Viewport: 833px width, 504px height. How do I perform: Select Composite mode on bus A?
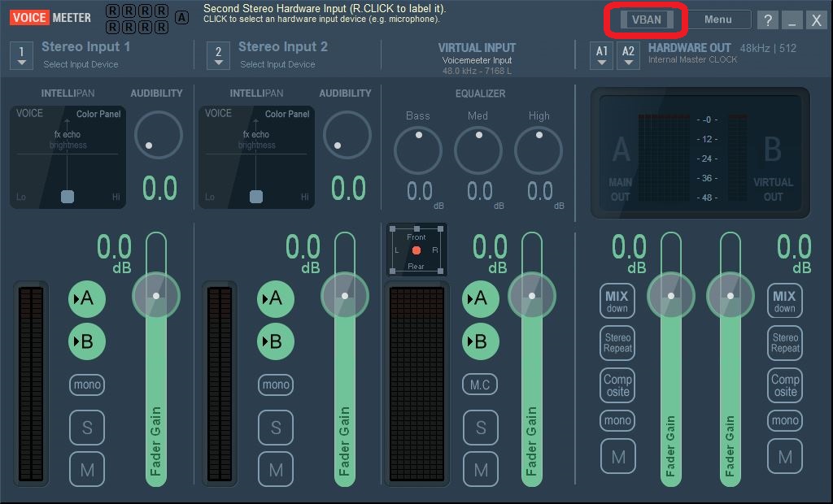click(617, 385)
